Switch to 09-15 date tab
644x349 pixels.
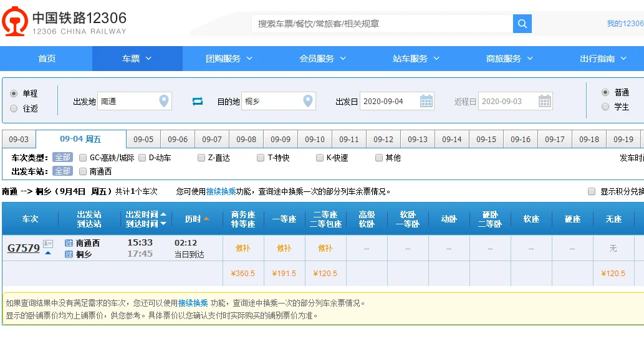[486, 139]
